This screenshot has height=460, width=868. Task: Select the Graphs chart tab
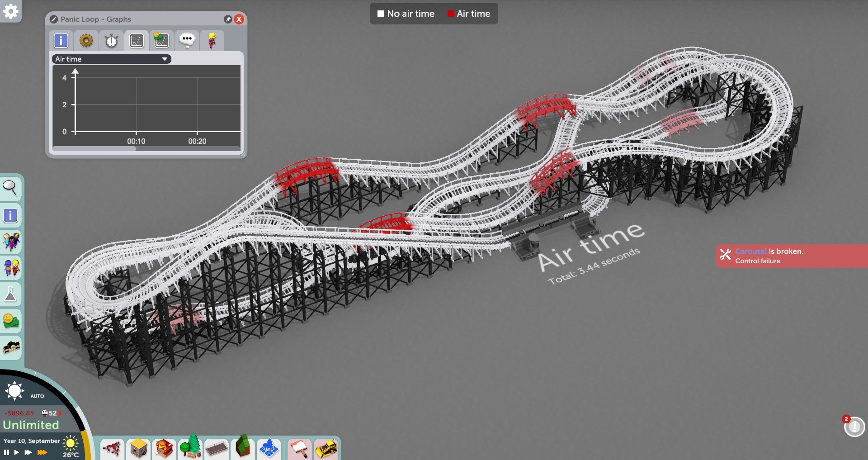[137, 41]
